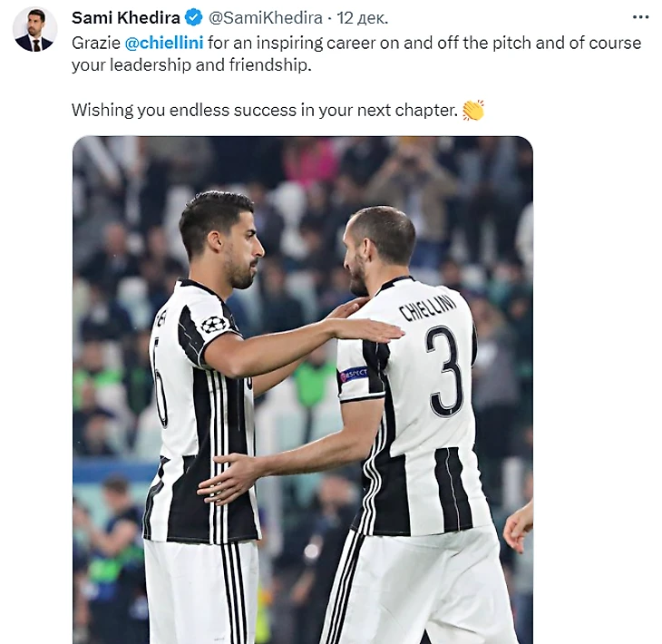
Task: Click the head of player number 6
Action: [x=221, y=239]
